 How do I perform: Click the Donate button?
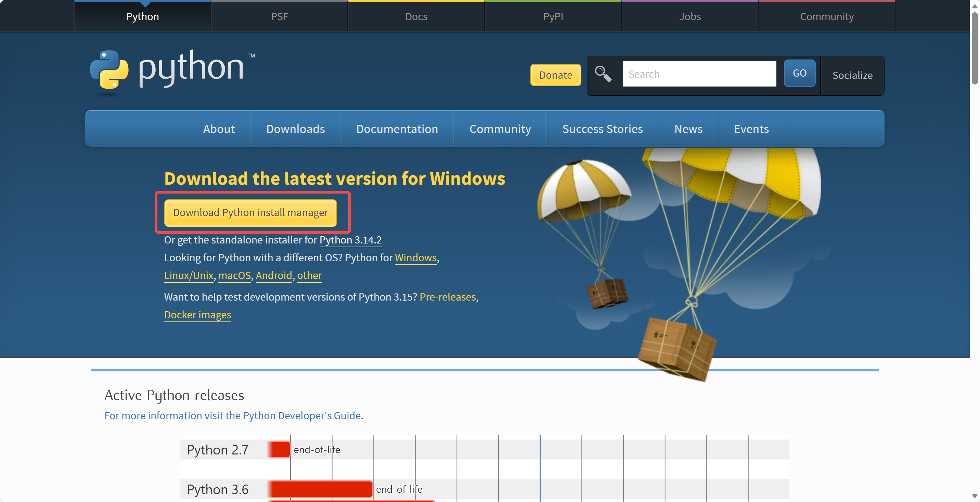click(x=555, y=75)
